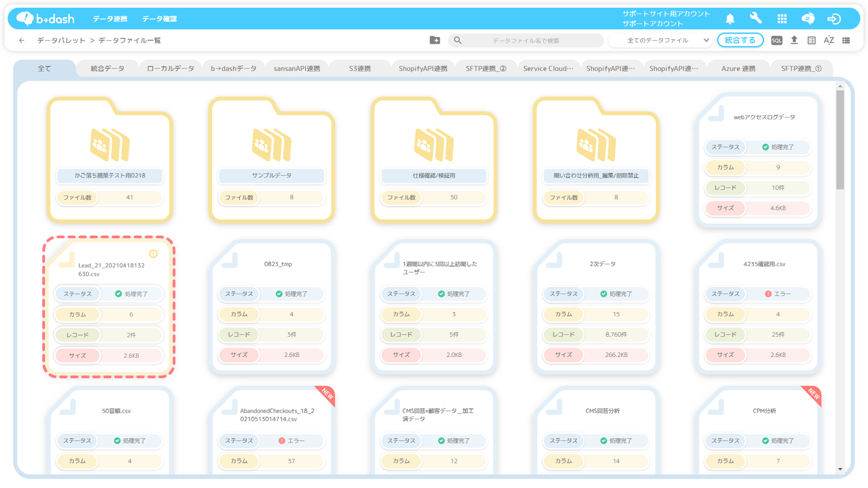
Task: Click warning icon on Lead_21 file card
Action: (153, 254)
